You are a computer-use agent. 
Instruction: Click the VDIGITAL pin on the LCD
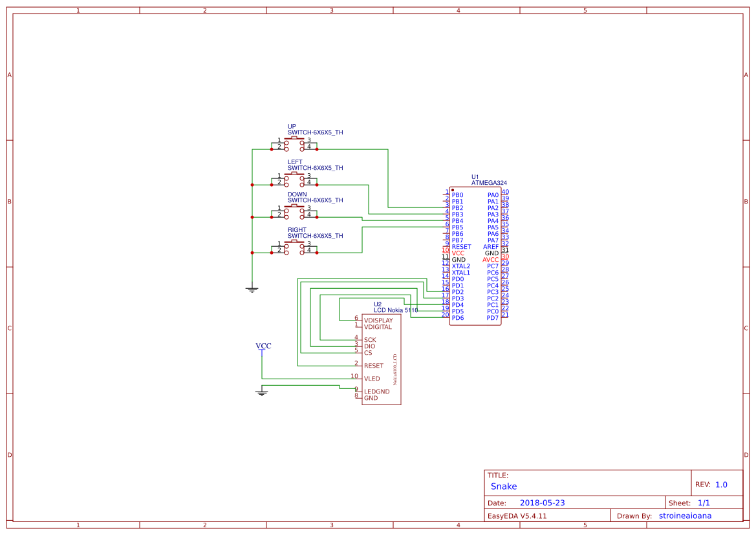378,327
